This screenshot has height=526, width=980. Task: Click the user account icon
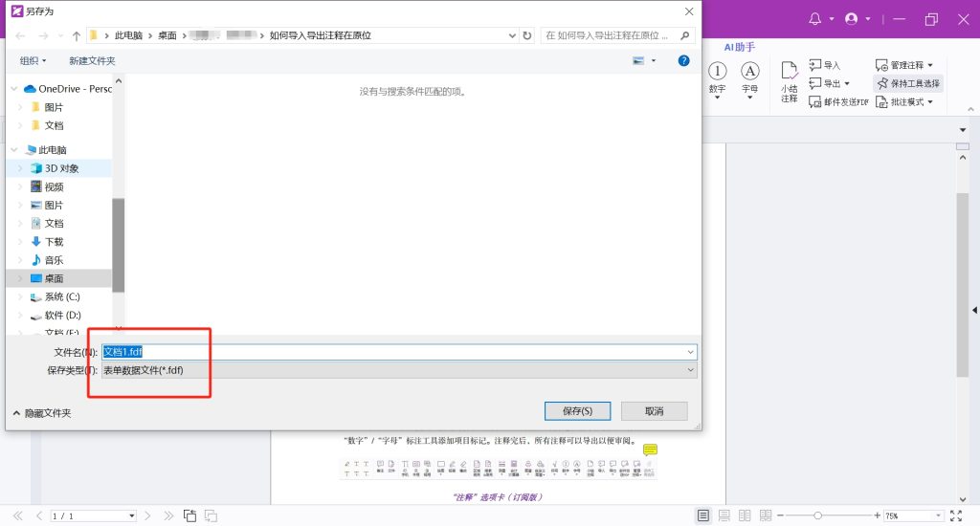pos(851,19)
